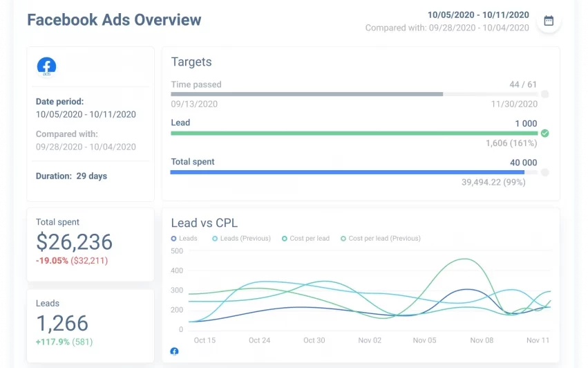The width and height of the screenshot is (588, 368).
Task: Click the green Lead progress bar
Action: coord(354,134)
